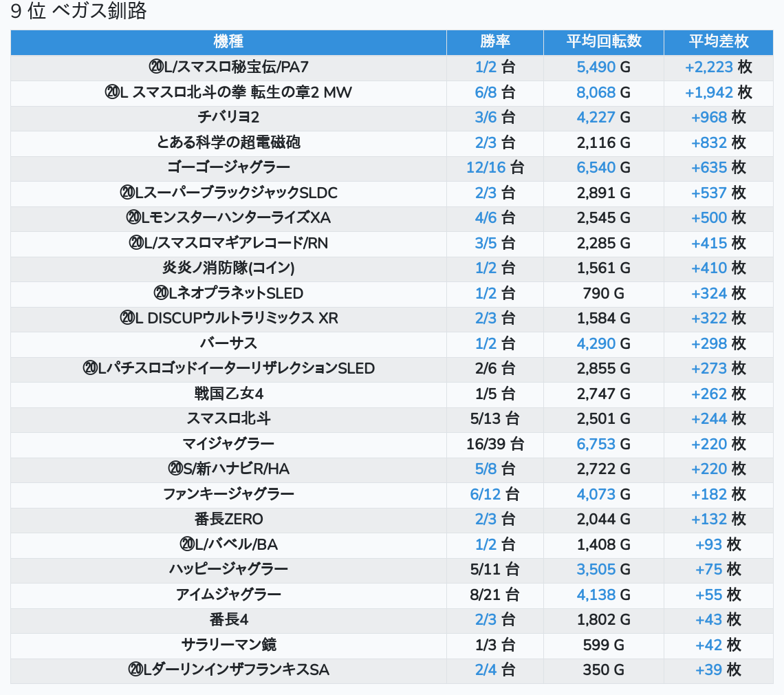This screenshot has height=695, width=784.
Task: Click the +39 枚 average difference value
Action: tap(718, 670)
